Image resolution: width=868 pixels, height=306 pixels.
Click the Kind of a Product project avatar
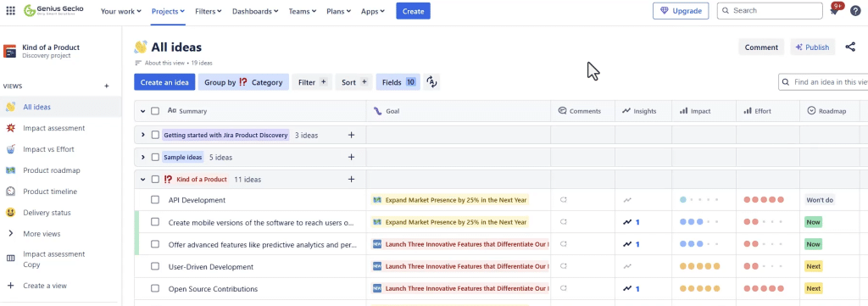(10, 52)
